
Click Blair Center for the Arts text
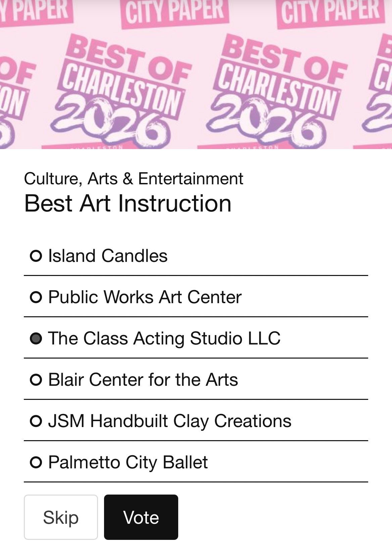143,380
